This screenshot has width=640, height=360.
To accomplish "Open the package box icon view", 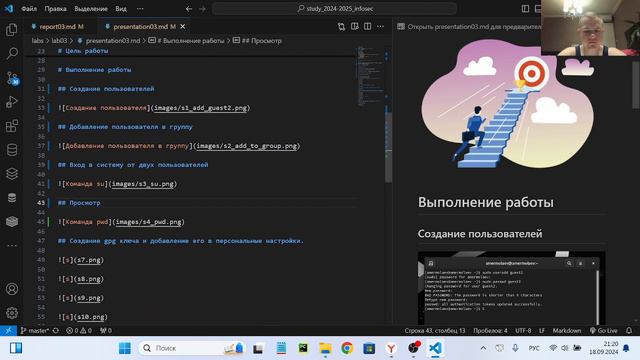I will pos(12,221).
